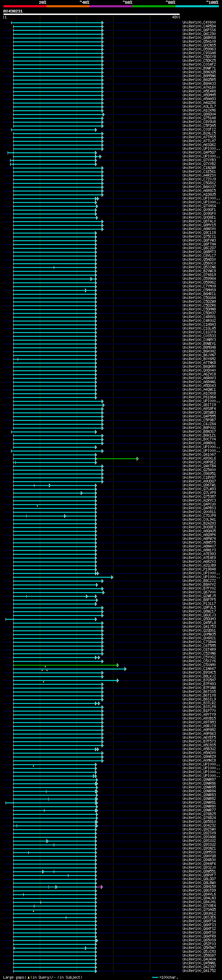
Task: Click the purple ~60% identity legend segment
Action: coord(111,7)
